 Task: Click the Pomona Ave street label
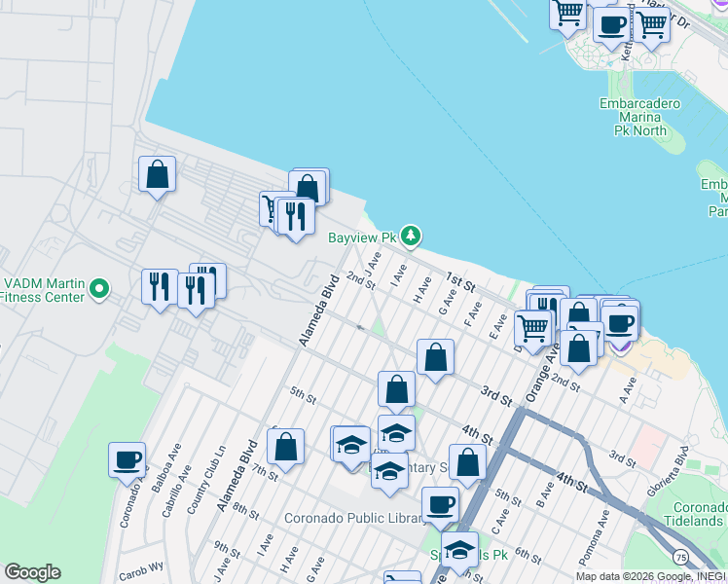(x=594, y=535)
